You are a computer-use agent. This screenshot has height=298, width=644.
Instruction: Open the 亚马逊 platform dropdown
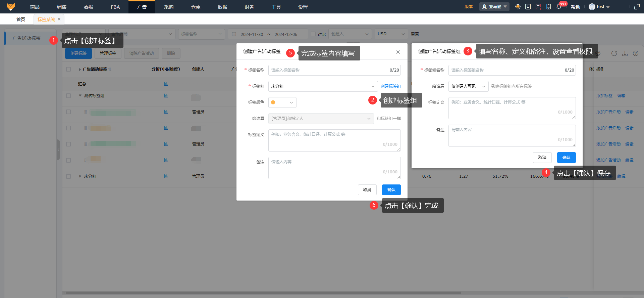tap(494, 7)
